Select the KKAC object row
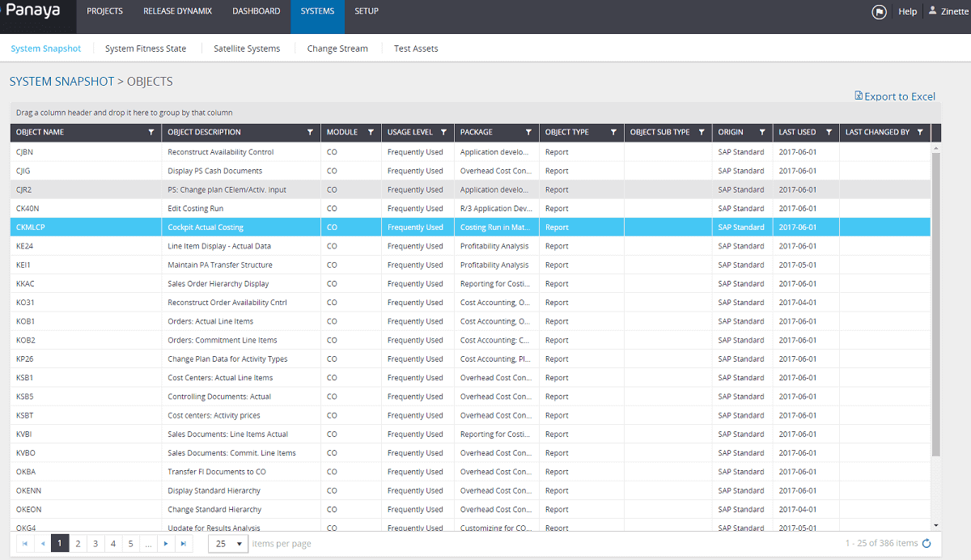This screenshot has width=971, height=560. [470, 284]
